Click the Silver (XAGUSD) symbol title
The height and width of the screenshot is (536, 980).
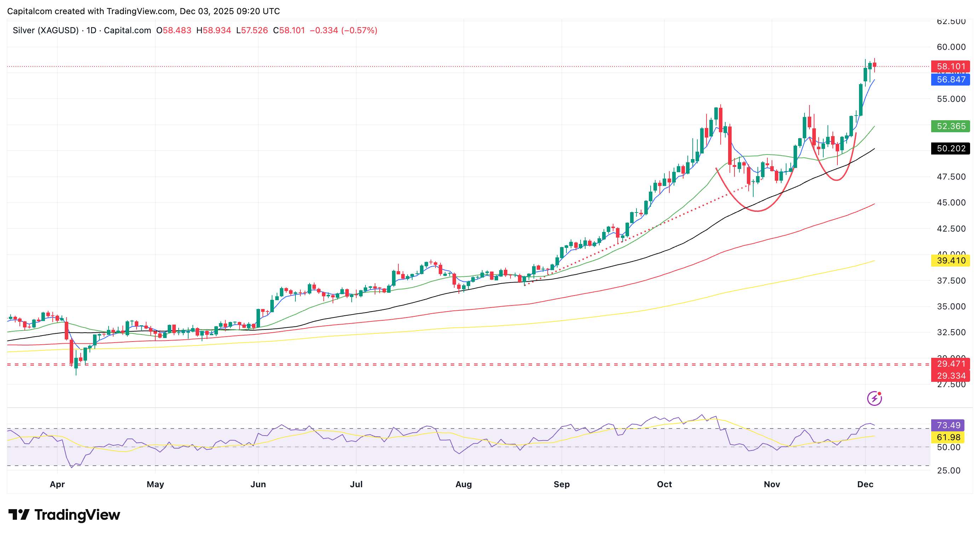tap(45, 30)
